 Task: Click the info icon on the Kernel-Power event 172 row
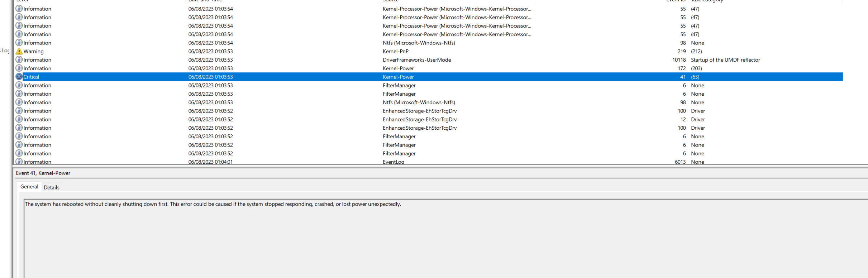(x=19, y=68)
